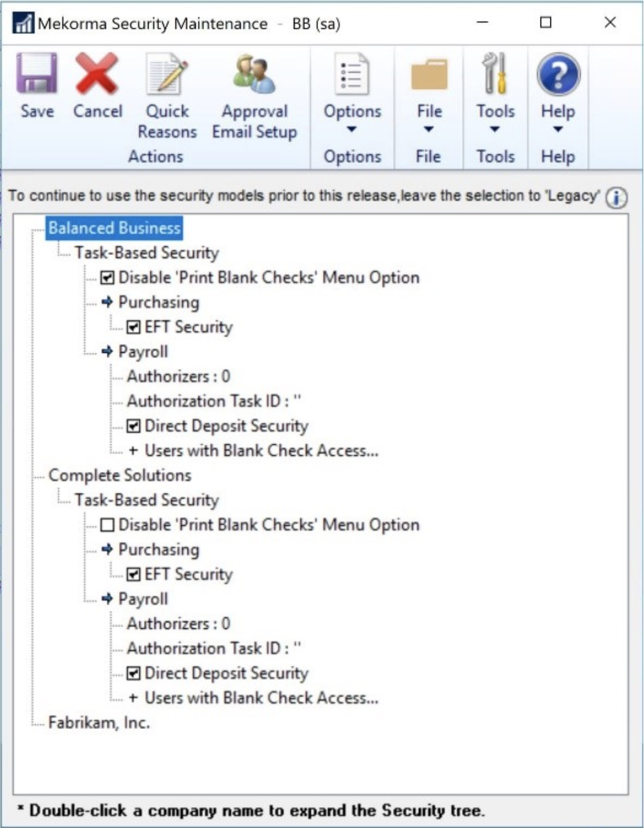Click Authorization Task ID under Balanced Business Payroll
The image size is (644, 828).
214,401
